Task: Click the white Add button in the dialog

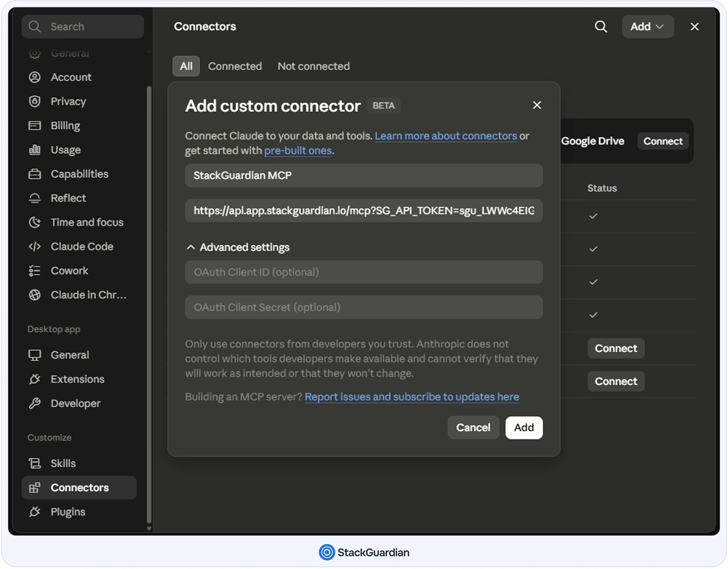Action: coord(524,427)
